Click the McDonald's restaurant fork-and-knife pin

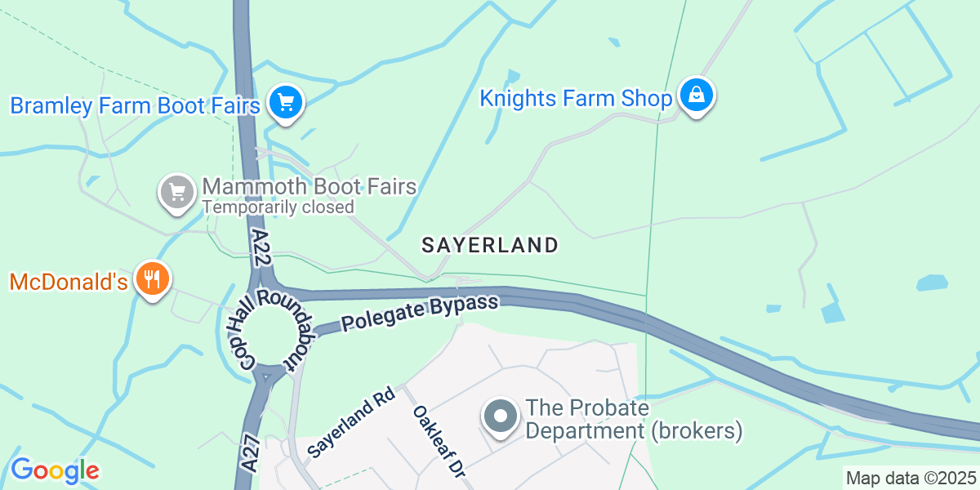[152, 280]
